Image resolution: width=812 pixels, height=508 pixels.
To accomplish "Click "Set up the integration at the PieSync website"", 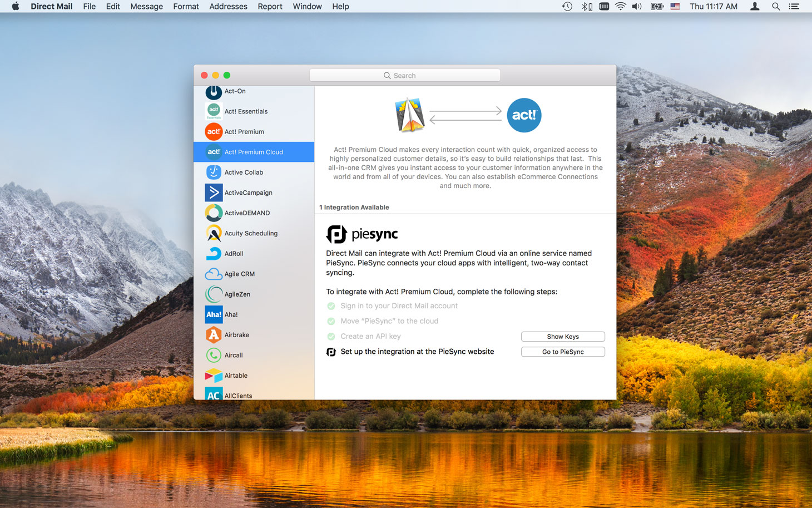I will [x=417, y=352].
